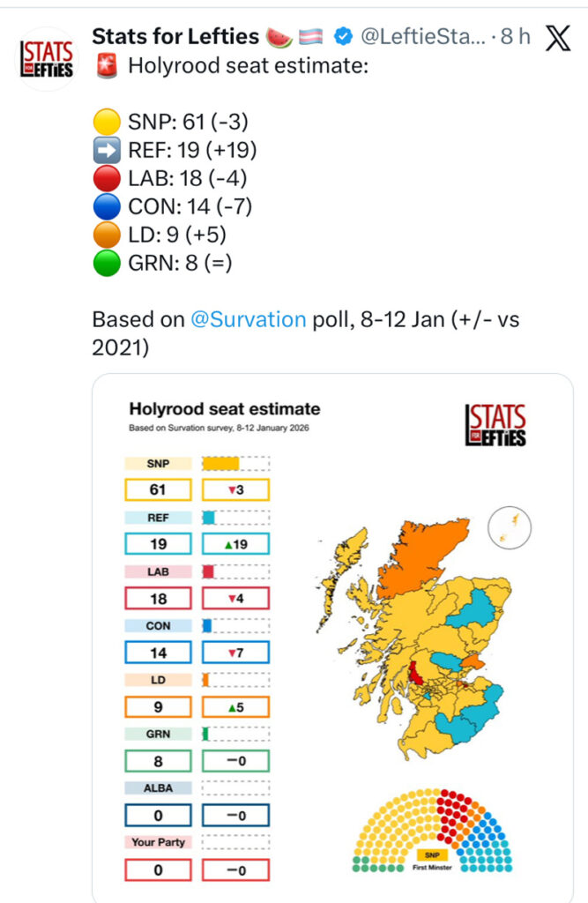The height and width of the screenshot is (903, 588).
Task: Click the Shetland inset circle on map
Action: (510, 527)
